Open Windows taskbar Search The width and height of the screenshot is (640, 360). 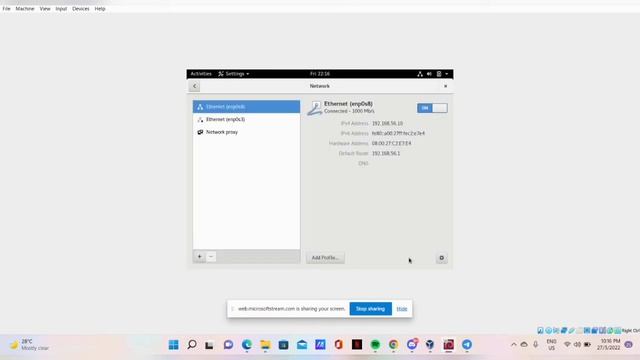191,345
